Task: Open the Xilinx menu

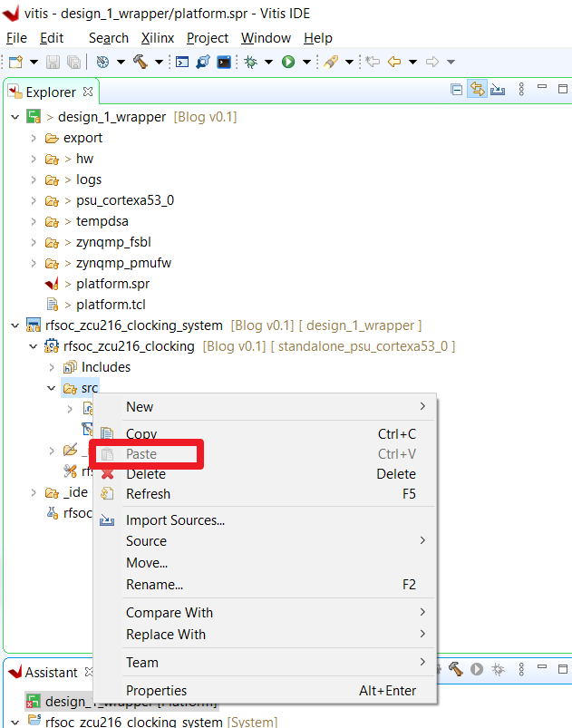Action: point(158,38)
